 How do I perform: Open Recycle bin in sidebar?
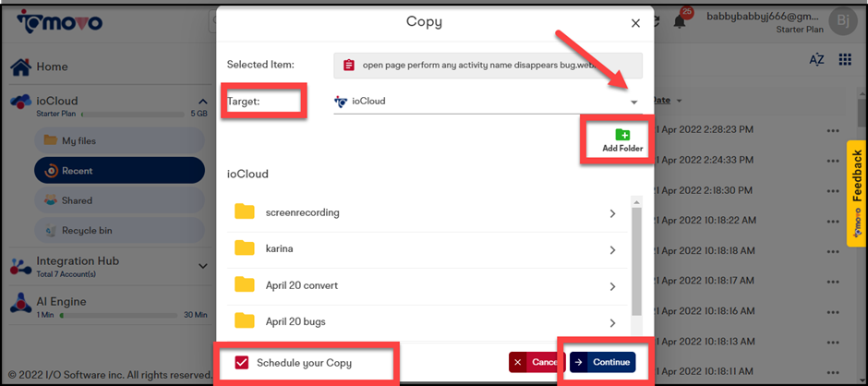click(x=119, y=230)
